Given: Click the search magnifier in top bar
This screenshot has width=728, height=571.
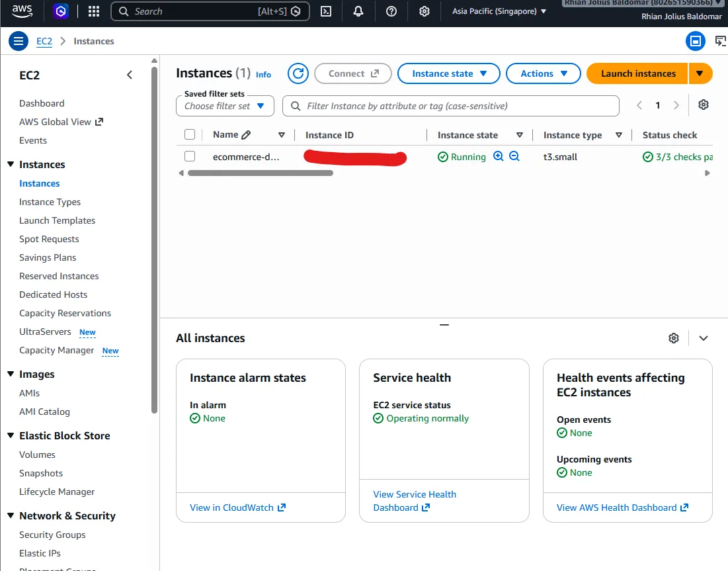Looking at the screenshot, I should (124, 11).
